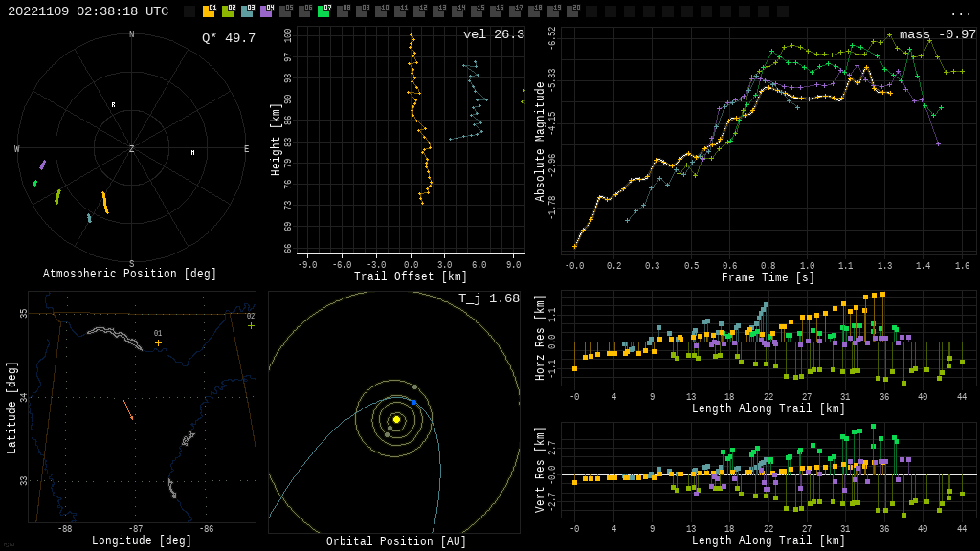Toggle the purple station 04 box
980x551 pixels.
pyautogui.click(x=266, y=11)
